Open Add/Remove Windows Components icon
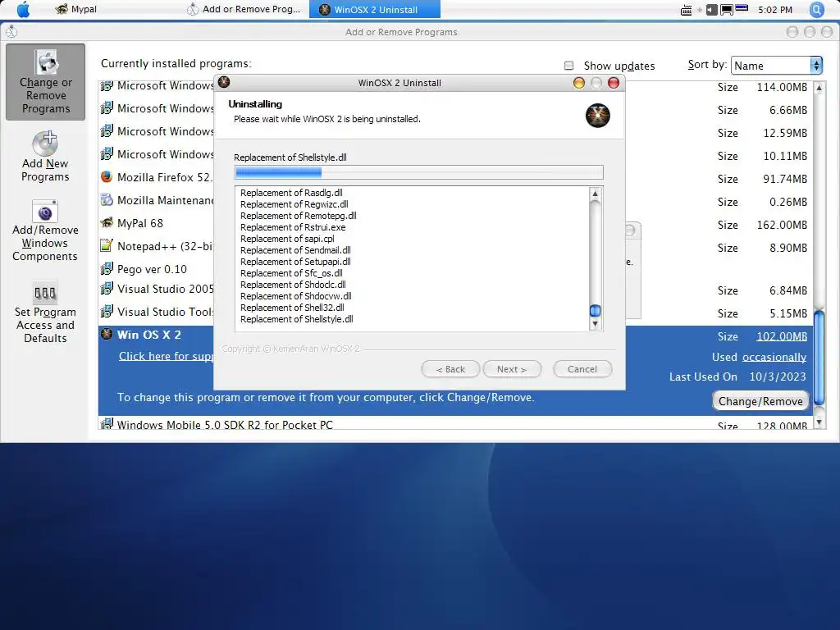 (46, 231)
